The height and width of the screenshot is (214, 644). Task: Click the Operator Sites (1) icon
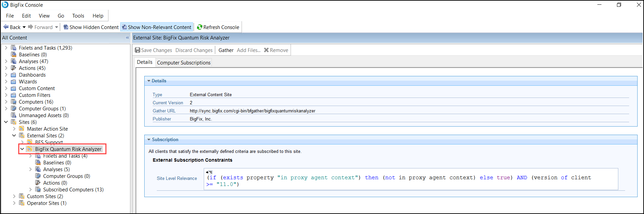(x=22, y=203)
